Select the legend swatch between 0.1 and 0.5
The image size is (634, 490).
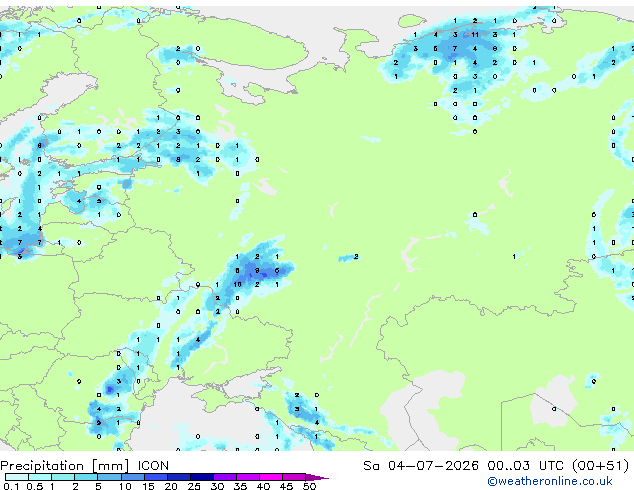(17, 477)
